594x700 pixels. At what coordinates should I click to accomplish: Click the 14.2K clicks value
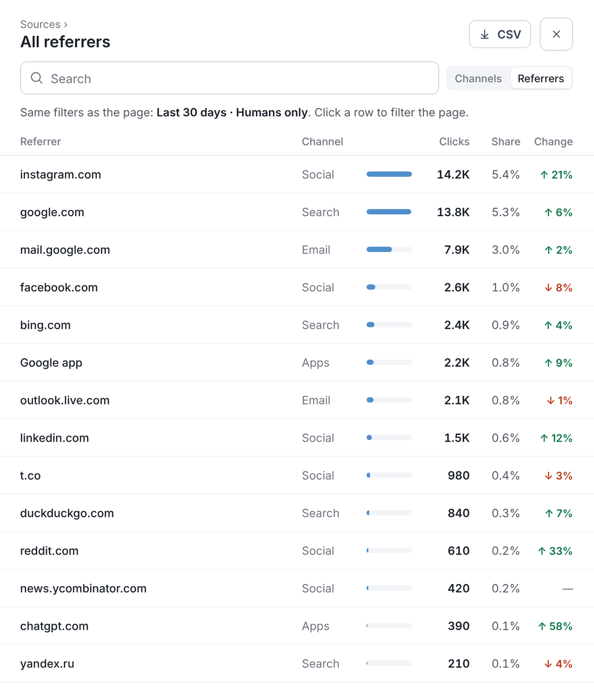pos(453,175)
